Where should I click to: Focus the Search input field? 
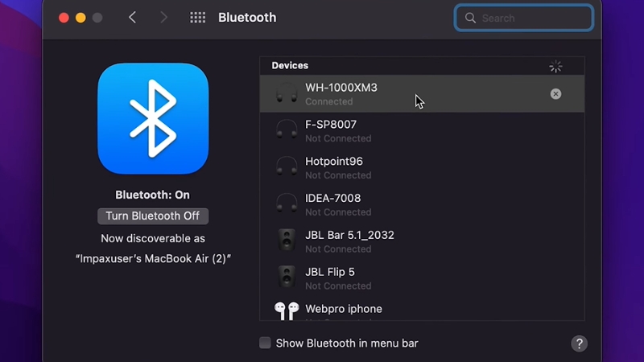524,18
